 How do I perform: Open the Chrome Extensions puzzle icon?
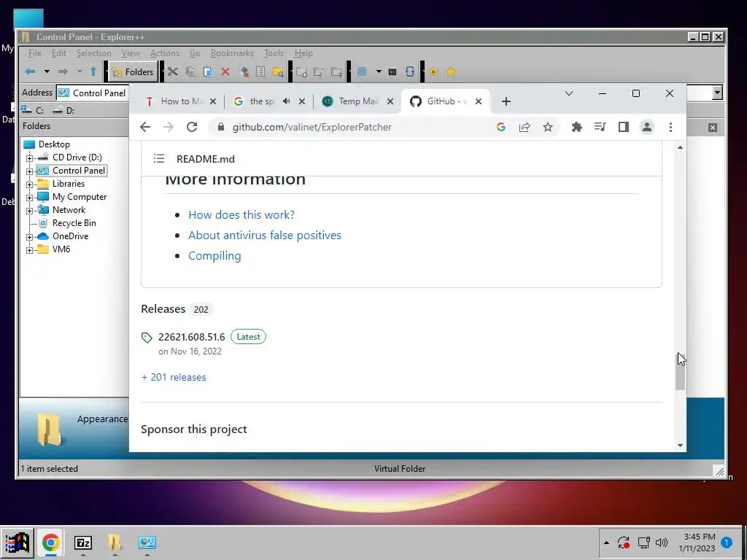(x=576, y=127)
